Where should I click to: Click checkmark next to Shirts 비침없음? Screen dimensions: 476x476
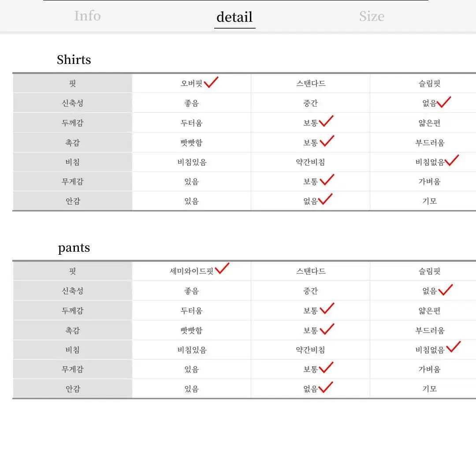[x=452, y=160]
